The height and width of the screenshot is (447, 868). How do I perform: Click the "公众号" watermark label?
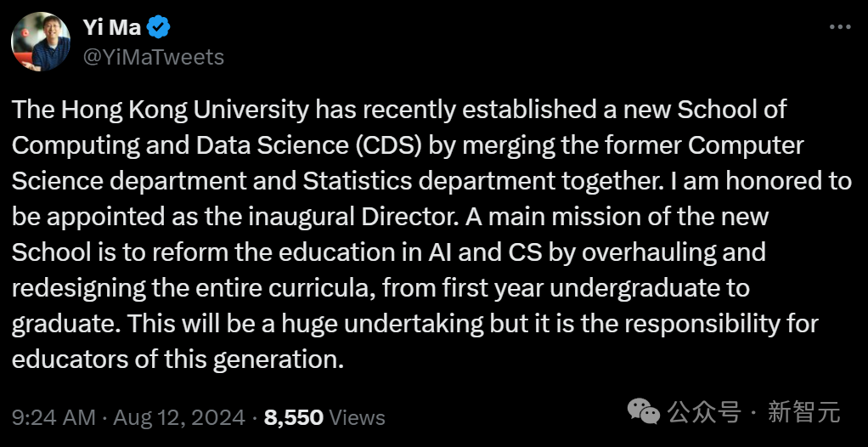coord(705,413)
